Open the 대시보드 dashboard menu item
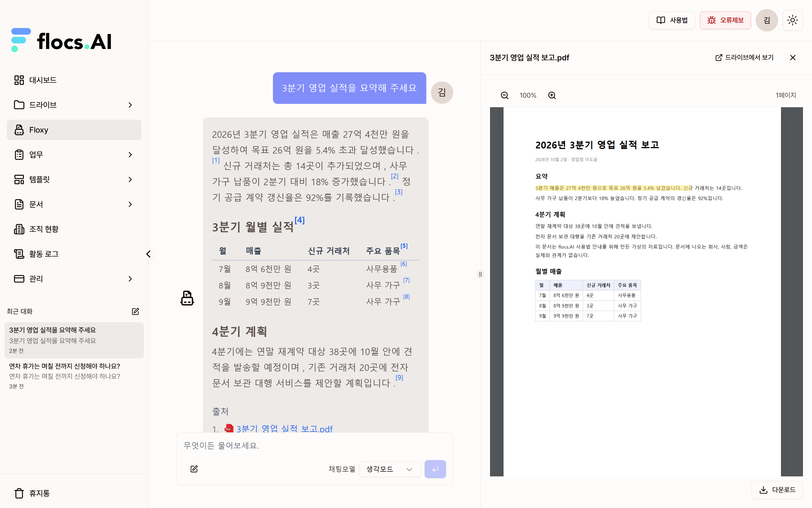This screenshot has width=812, height=508. tap(74, 80)
